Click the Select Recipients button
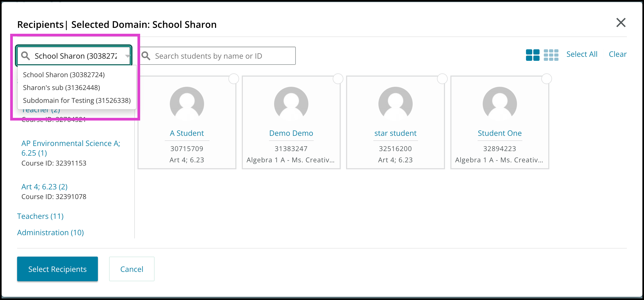This screenshot has width=644, height=300. tap(57, 269)
